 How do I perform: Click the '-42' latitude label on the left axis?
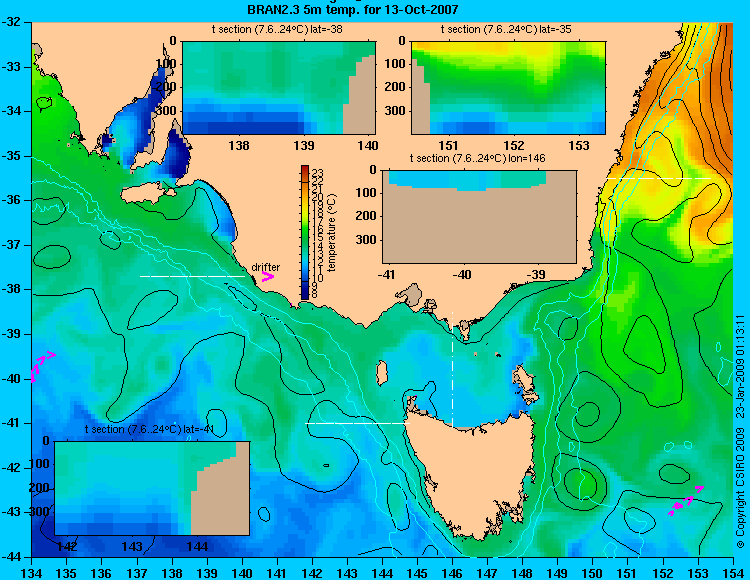point(12,468)
